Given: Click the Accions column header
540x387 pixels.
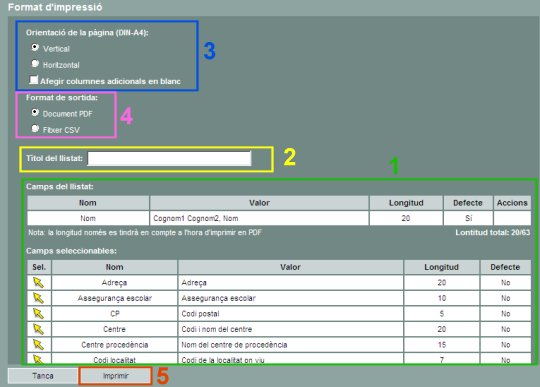Looking at the screenshot, I should [x=512, y=203].
